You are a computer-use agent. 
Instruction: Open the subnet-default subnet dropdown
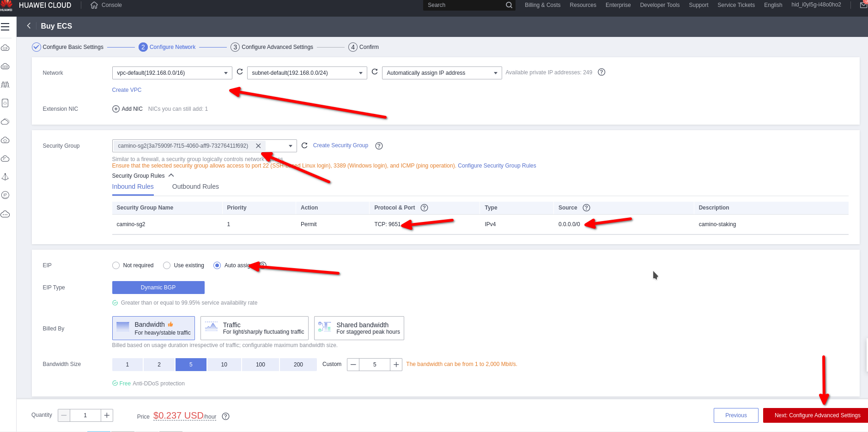[307, 73]
